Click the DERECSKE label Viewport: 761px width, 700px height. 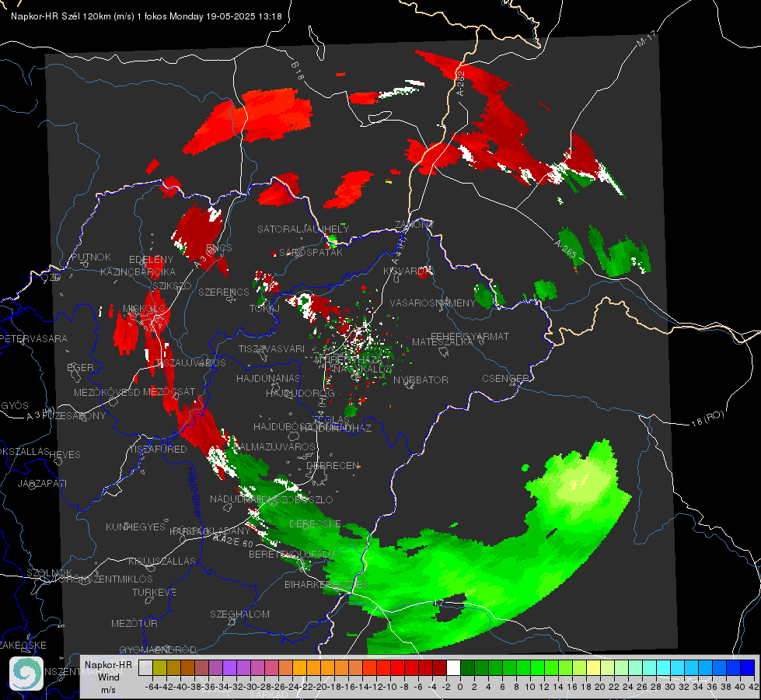click(x=315, y=524)
